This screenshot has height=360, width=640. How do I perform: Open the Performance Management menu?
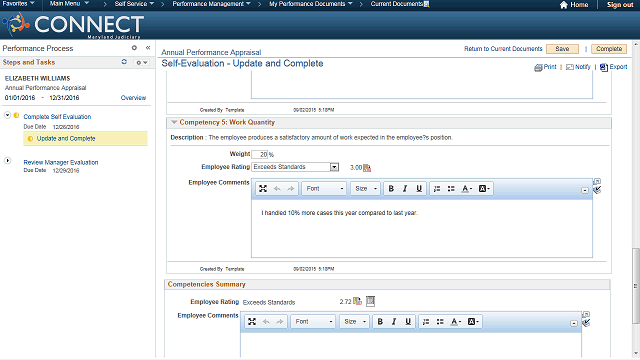(211, 4)
